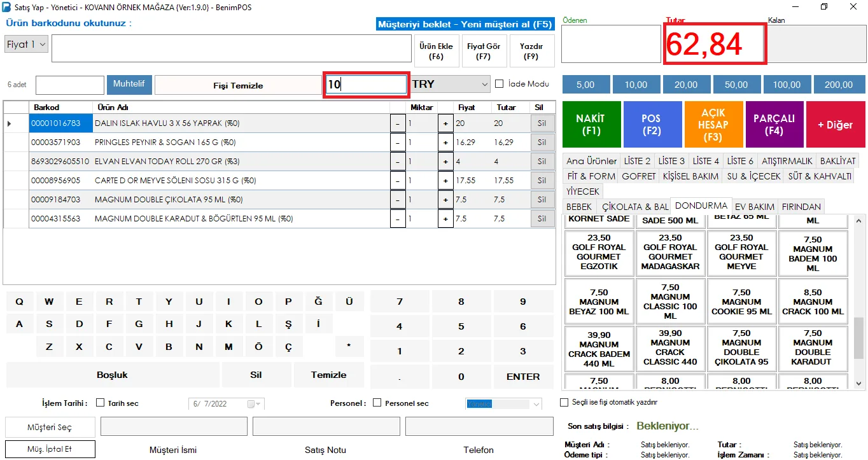Open the Fiyat 1 price dropdown

point(26,45)
